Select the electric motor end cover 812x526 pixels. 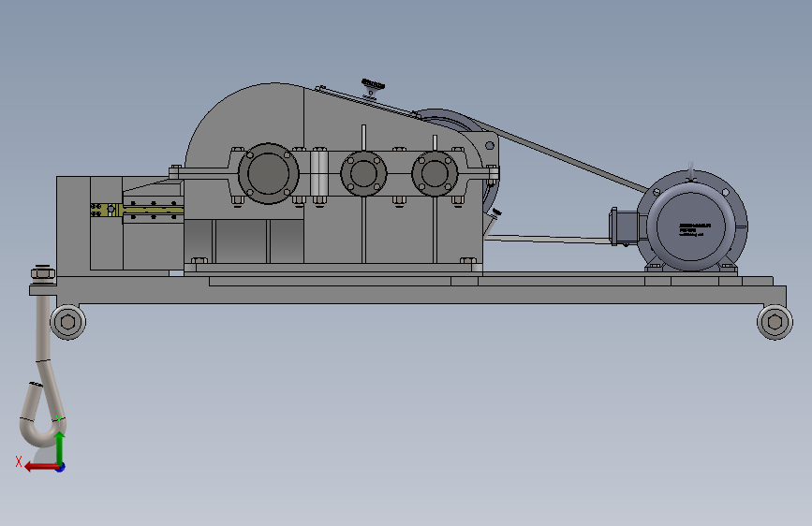tap(691, 226)
